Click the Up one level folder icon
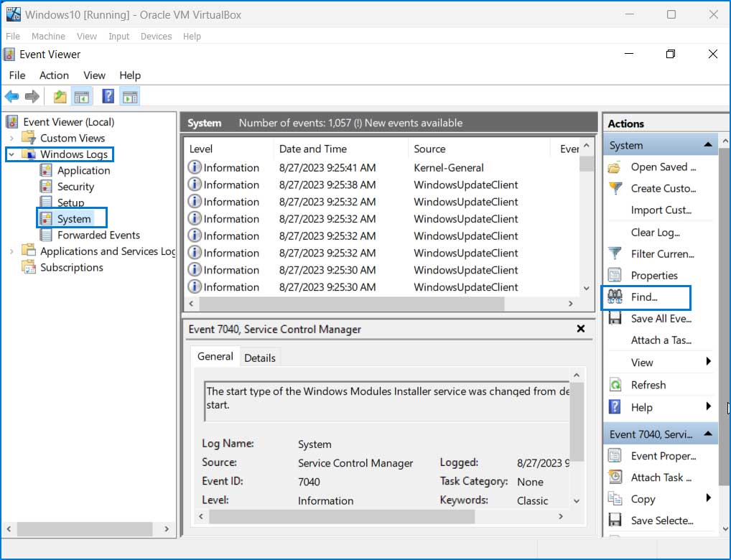 60,96
